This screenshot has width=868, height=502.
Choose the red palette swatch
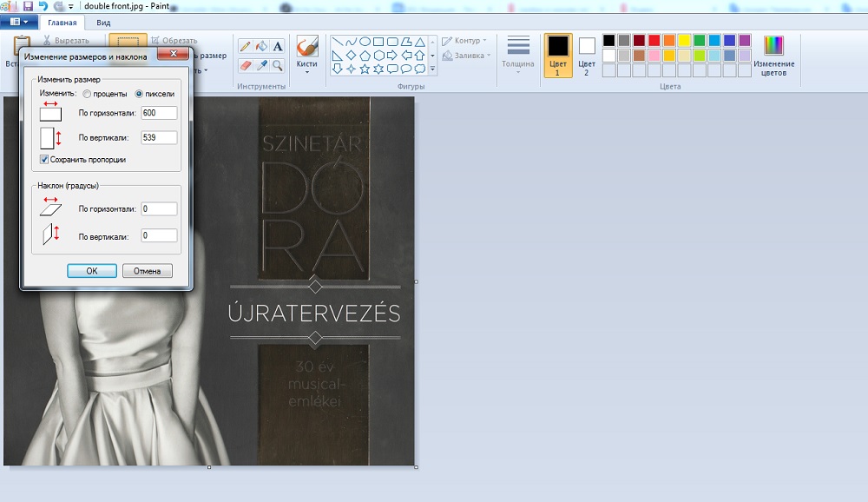[654, 40]
